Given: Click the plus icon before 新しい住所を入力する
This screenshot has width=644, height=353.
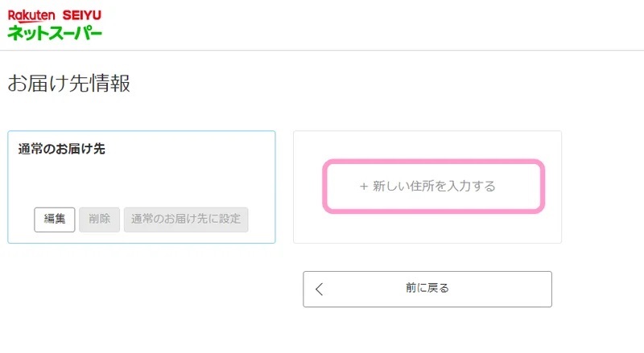Looking at the screenshot, I should pos(364,187).
